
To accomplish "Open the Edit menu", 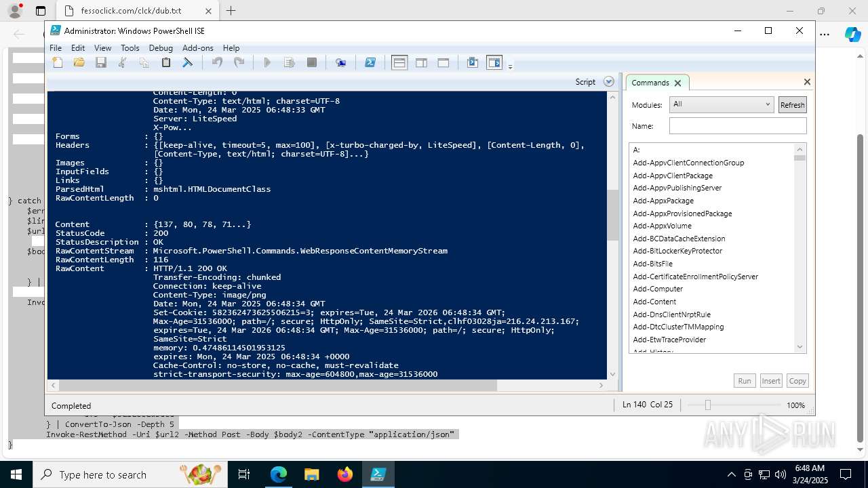I will point(78,48).
